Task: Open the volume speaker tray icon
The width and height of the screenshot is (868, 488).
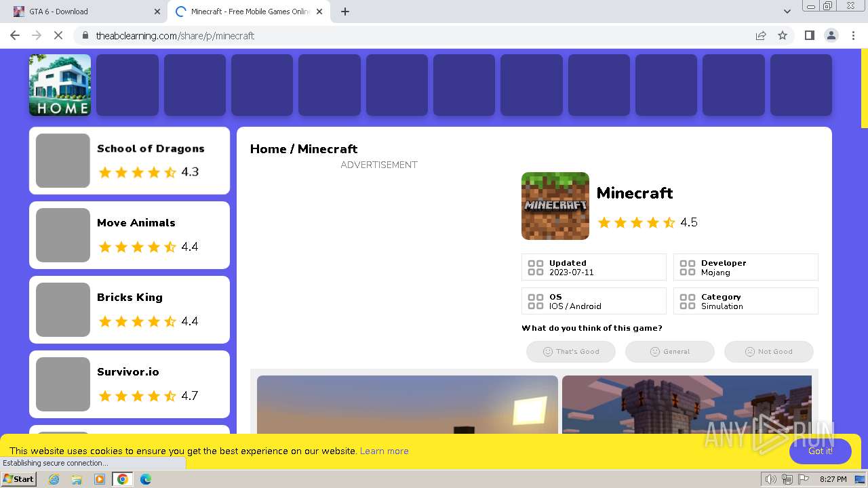Action: coord(770,479)
